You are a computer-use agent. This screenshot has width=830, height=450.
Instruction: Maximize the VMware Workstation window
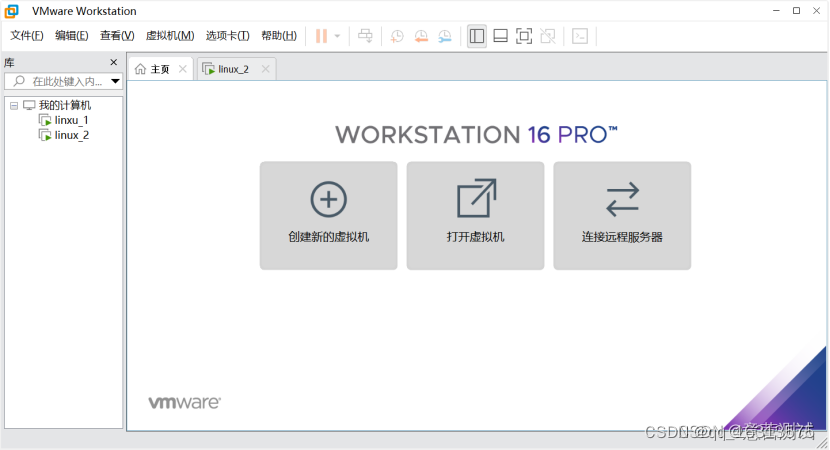[796, 11]
